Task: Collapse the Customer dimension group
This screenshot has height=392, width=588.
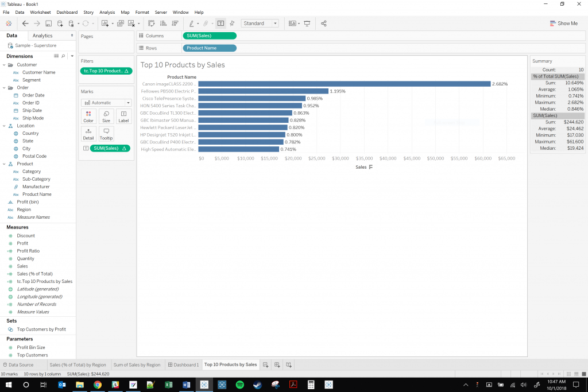Action: (5, 64)
